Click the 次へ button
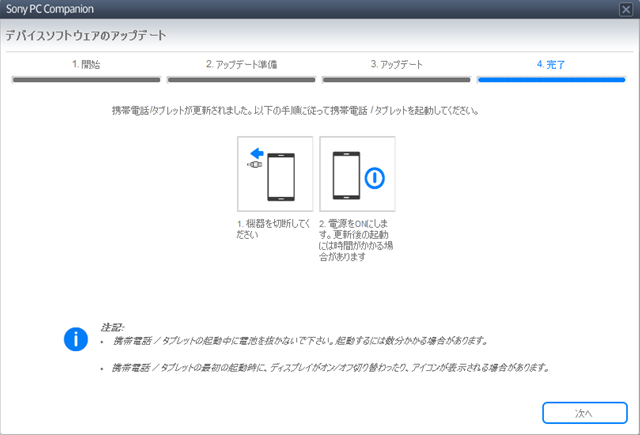This screenshot has height=435, width=640. (x=584, y=413)
